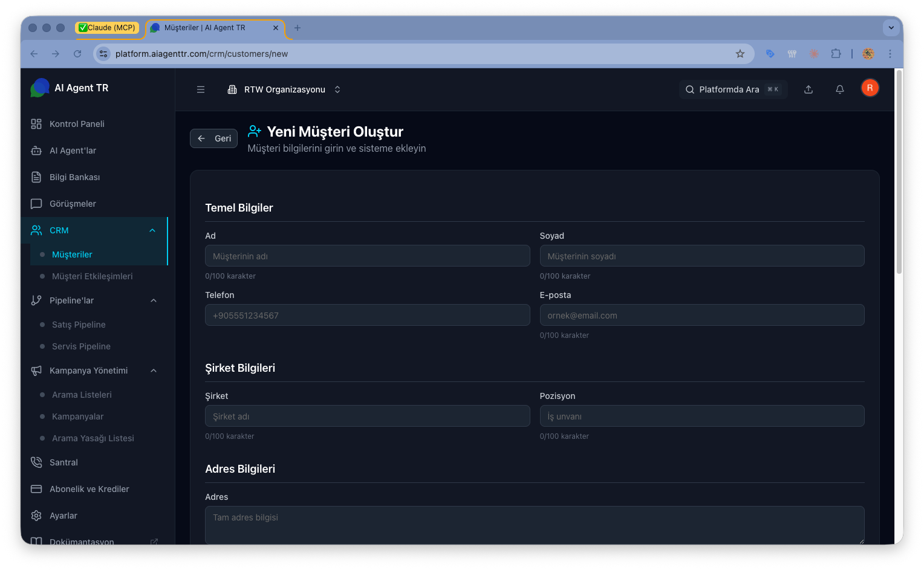Click the AI Agent TR logo icon
The image size is (924, 570).
pyautogui.click(x=40, y=88)
